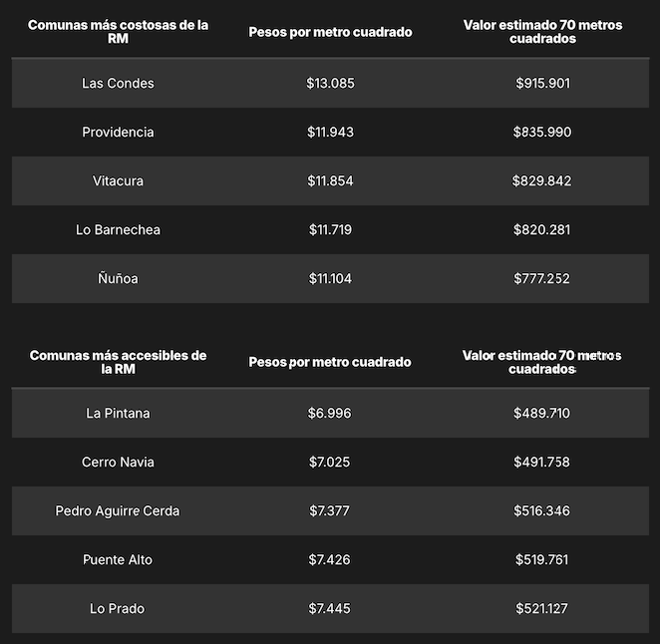Select the La Pintana row name

click(x=118, y=413)
